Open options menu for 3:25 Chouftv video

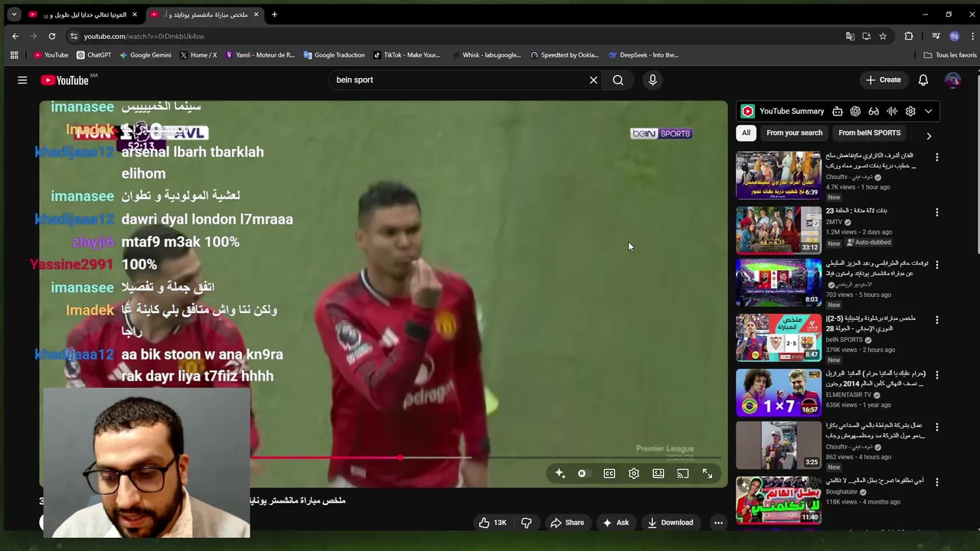pyautogui.click(x=936, y=427)
